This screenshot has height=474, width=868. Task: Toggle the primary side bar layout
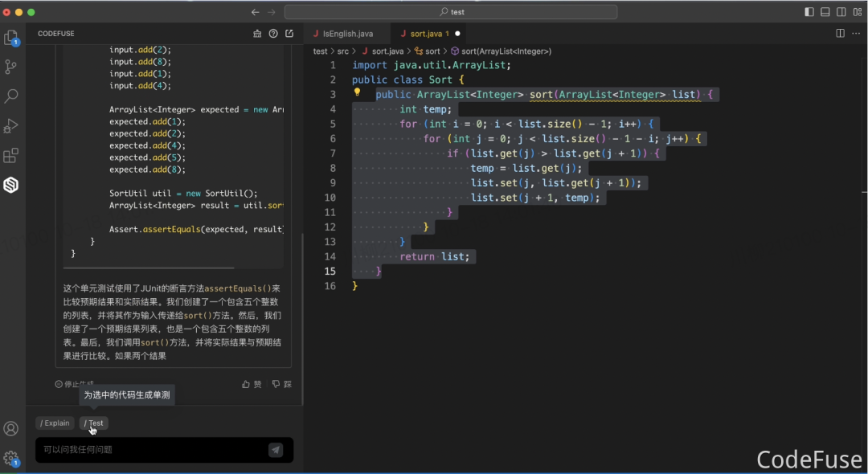(x=809, y=12)
